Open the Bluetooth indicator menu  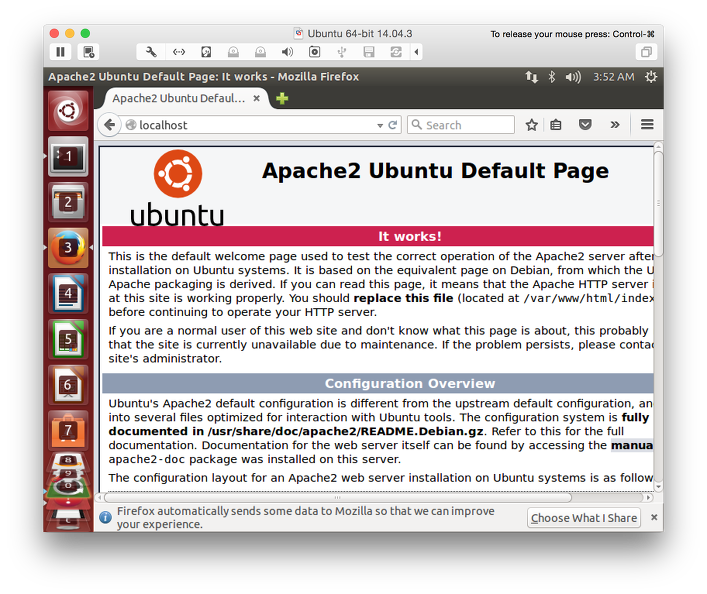click(551, 77)
